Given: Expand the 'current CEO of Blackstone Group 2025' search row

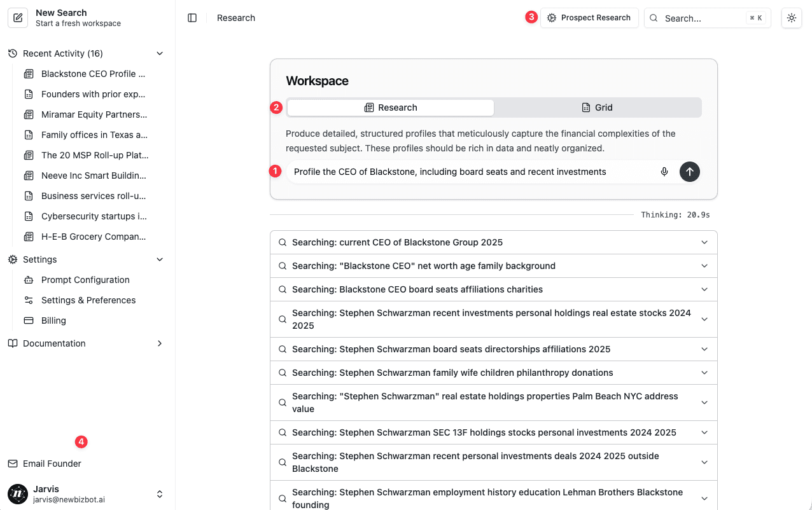Looking at the screenshot, I should 704,242.
